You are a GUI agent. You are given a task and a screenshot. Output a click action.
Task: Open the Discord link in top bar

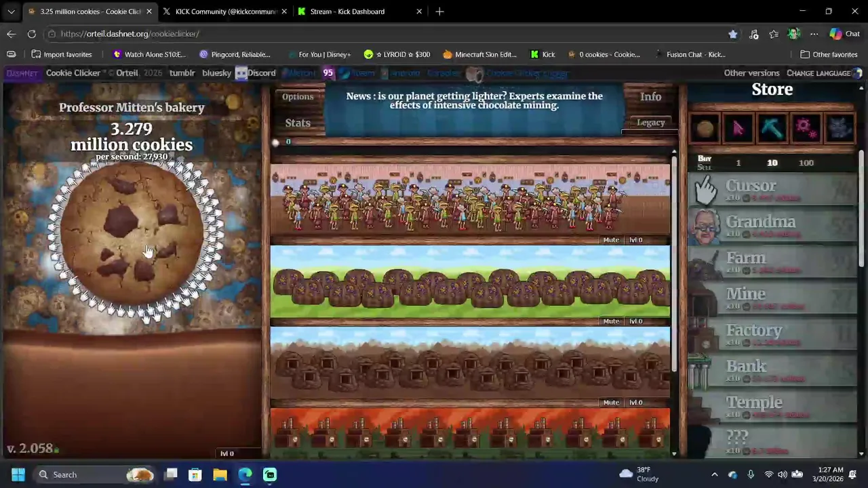[x=255, y=73]
